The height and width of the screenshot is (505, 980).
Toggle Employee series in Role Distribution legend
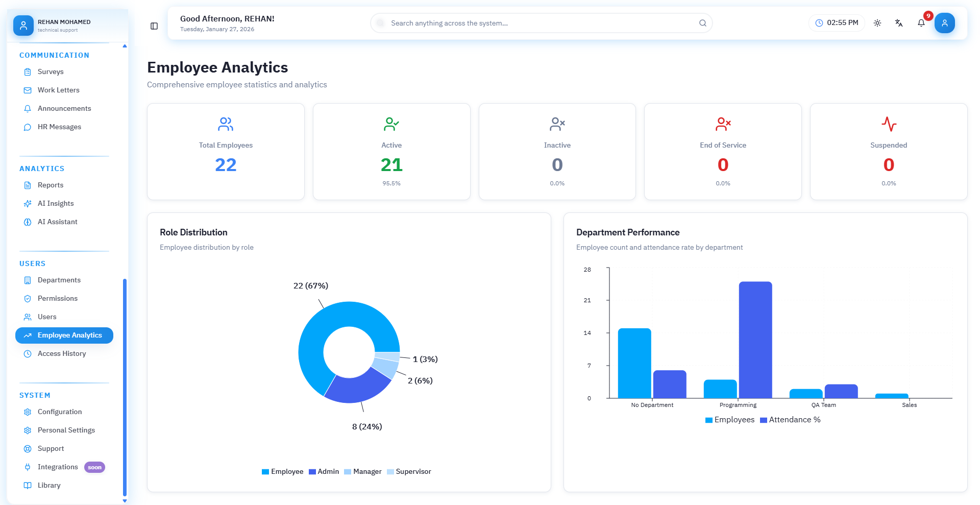[x=282, y=472]
